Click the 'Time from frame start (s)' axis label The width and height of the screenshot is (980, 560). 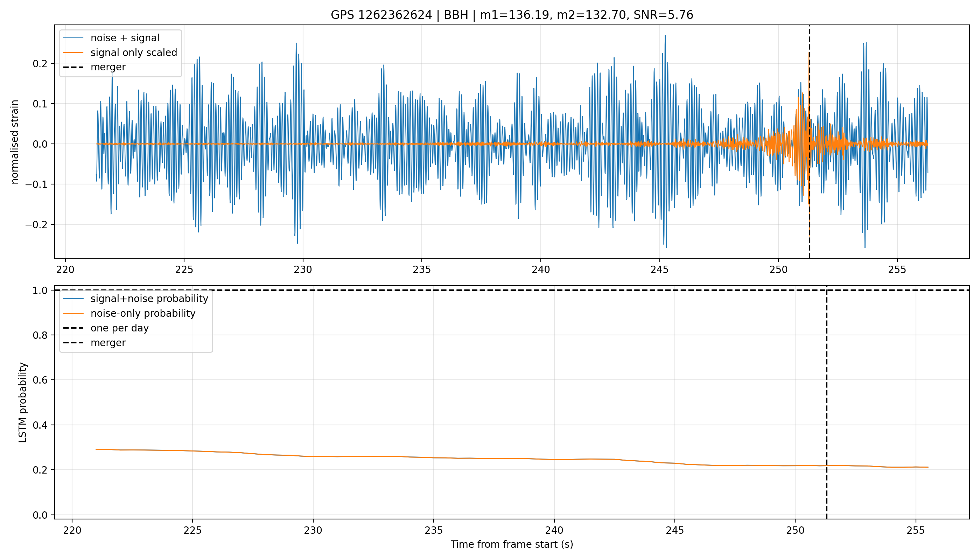[512, 544]
